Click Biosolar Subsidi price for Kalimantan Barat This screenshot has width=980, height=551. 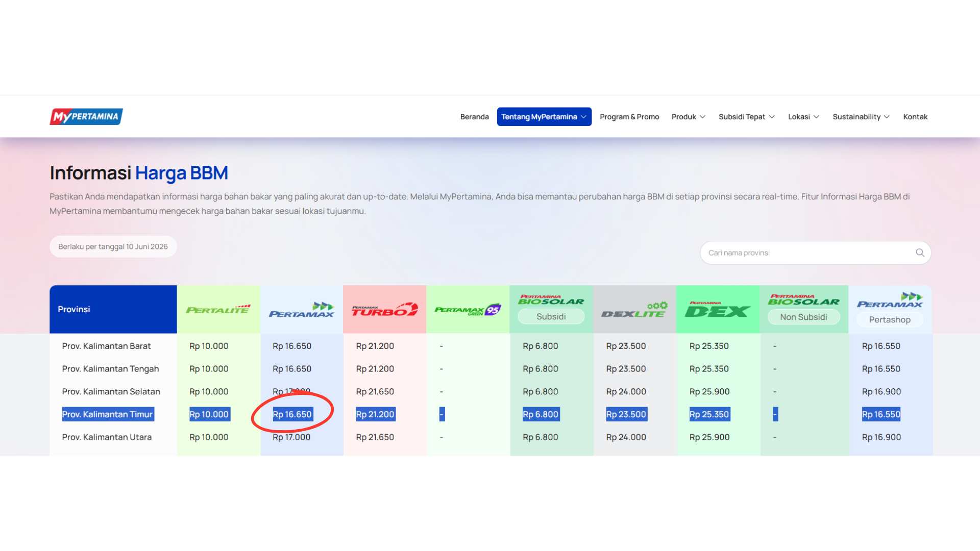click(541, 346)
